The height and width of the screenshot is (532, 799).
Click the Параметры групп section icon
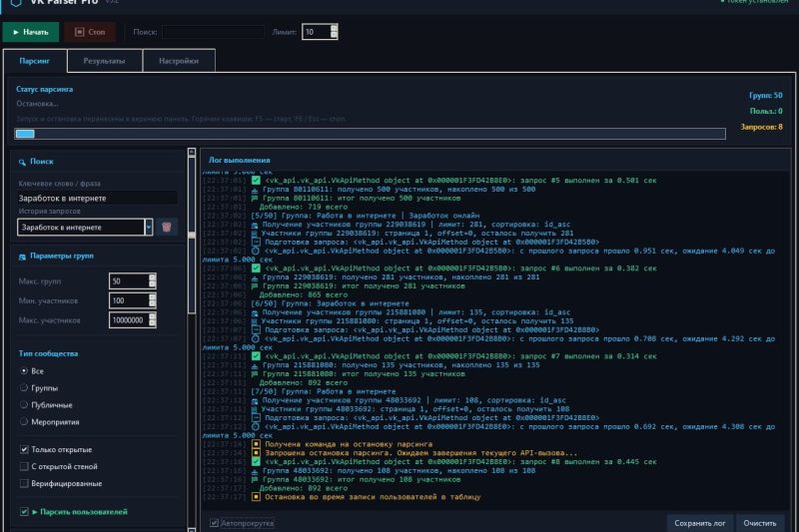coord(22,257)
